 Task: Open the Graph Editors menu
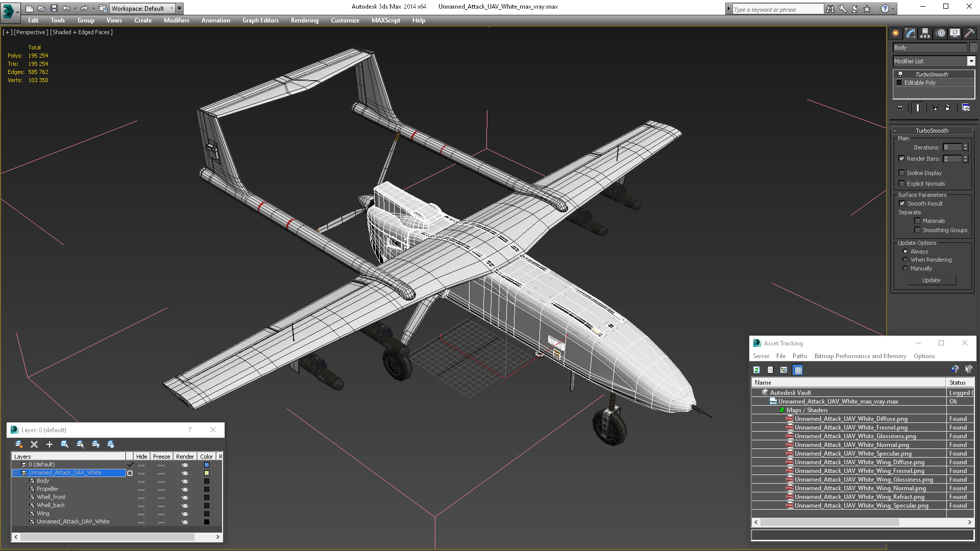(x=260, y=20)
